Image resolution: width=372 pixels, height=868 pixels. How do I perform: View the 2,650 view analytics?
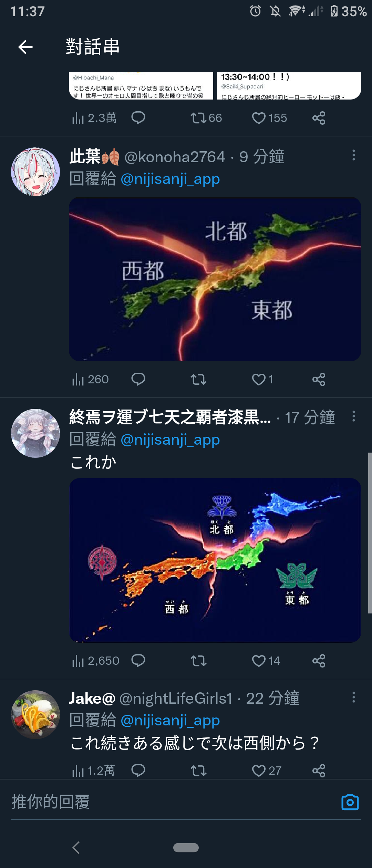[95, 661]
